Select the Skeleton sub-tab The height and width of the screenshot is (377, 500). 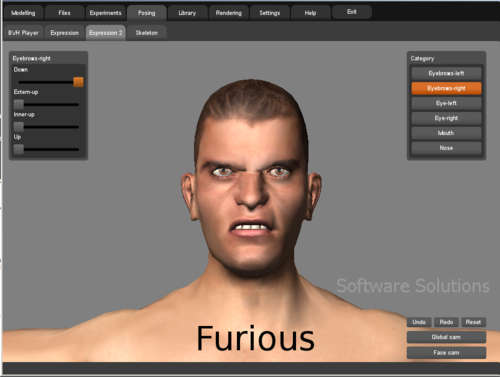pyautogui.click(x=146, y=33)
